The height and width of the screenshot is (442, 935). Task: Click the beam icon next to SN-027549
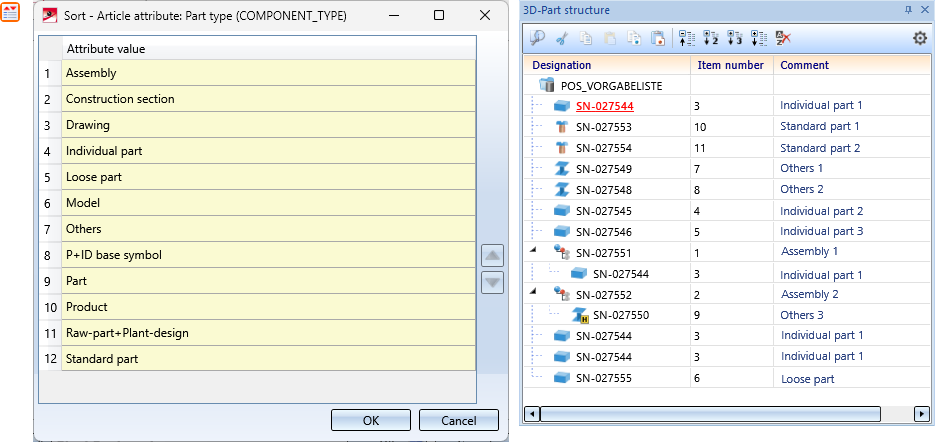click(562, 169)
